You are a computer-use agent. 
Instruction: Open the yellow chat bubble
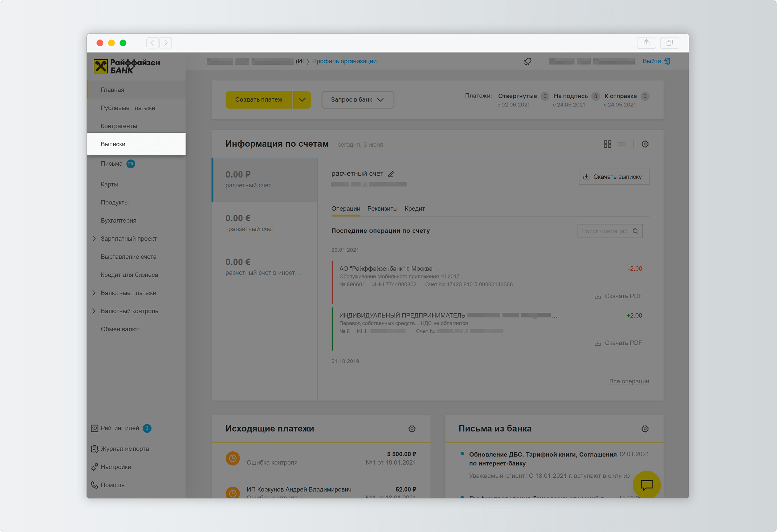click(647, 484)
